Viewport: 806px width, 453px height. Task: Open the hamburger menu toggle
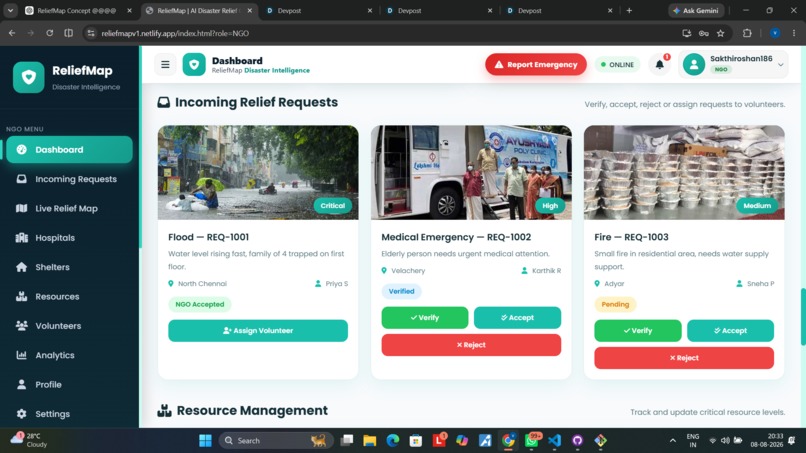165,64
